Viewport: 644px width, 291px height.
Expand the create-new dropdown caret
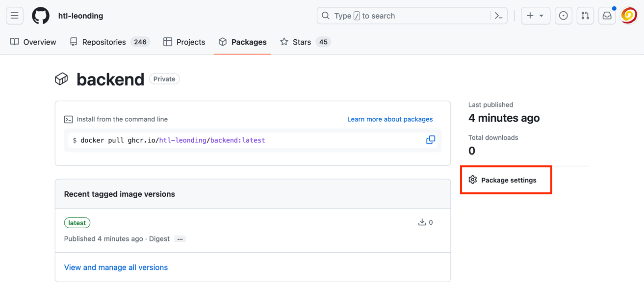coord(541,16)
